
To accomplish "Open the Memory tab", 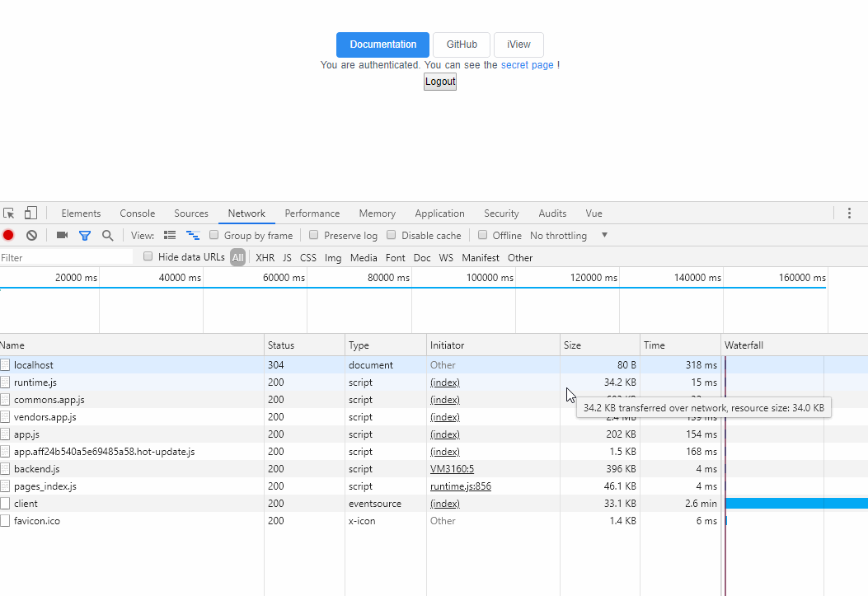I will tap(377, 213).
